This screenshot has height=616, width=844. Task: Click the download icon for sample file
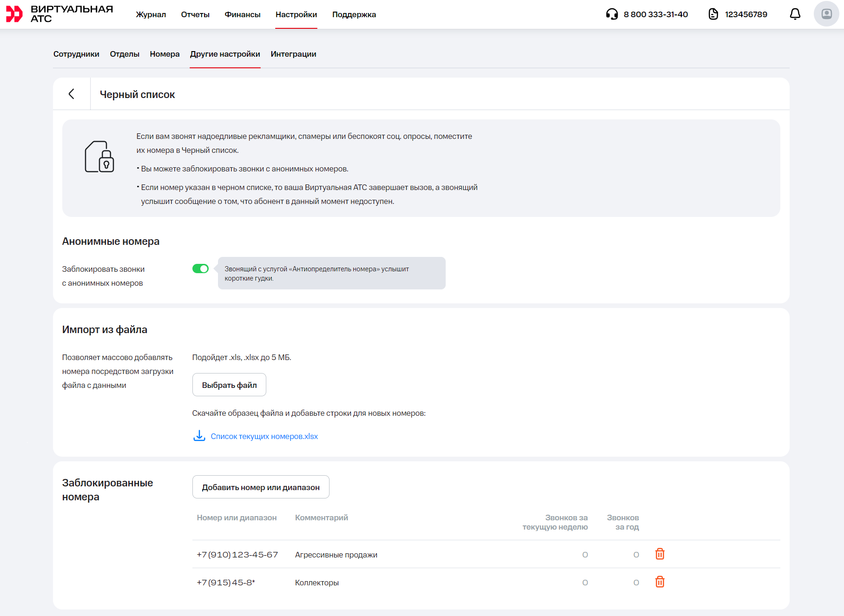[199, 436]
